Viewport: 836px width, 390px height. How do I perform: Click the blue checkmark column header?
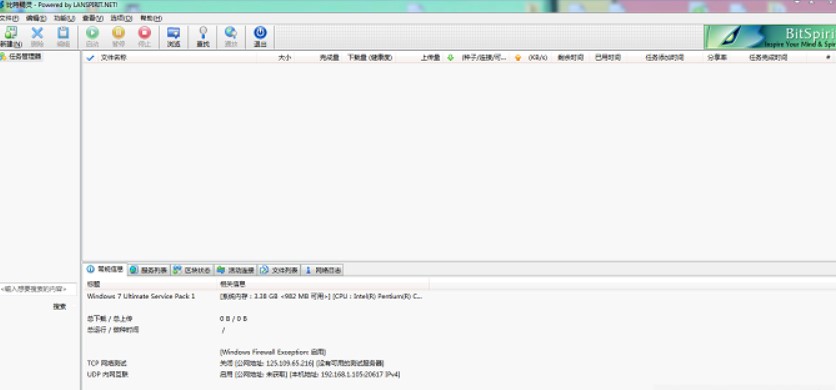click(91, 58)
